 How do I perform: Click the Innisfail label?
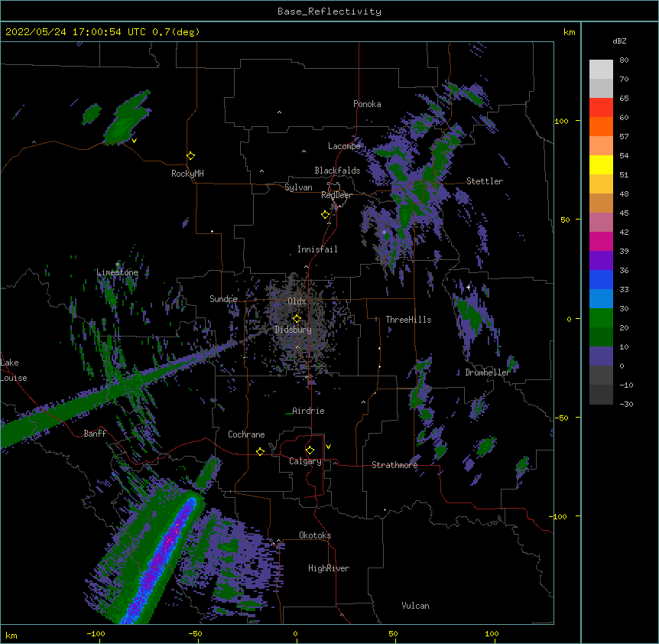[317, 249]
